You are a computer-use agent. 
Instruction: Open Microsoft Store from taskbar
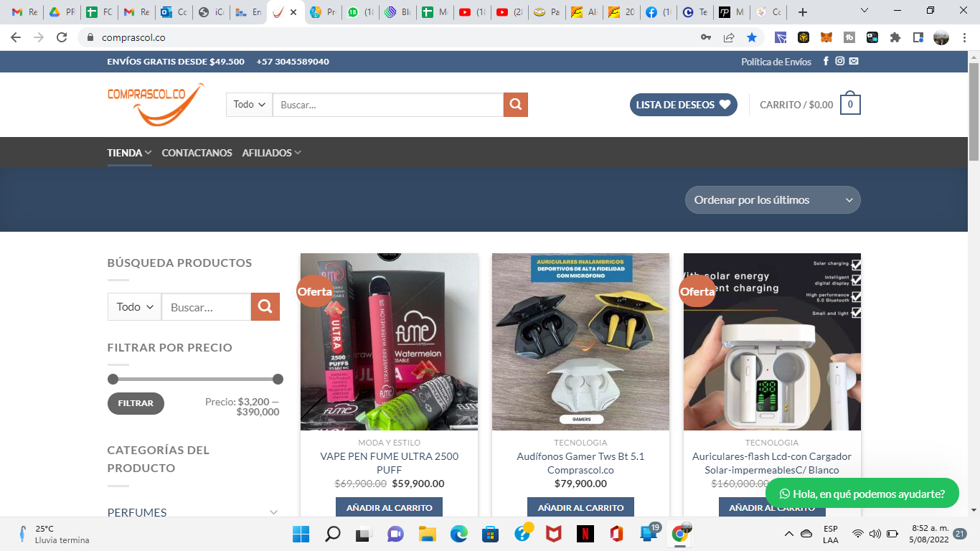(490, 534)
